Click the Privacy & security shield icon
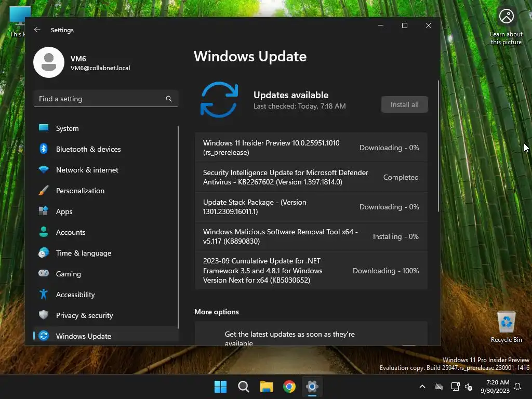 coord(44,315)
